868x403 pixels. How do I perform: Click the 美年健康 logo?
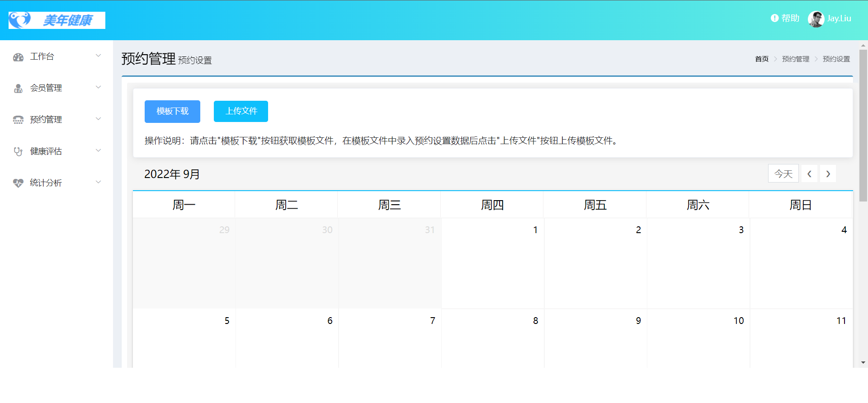click(x=57, y=20)
